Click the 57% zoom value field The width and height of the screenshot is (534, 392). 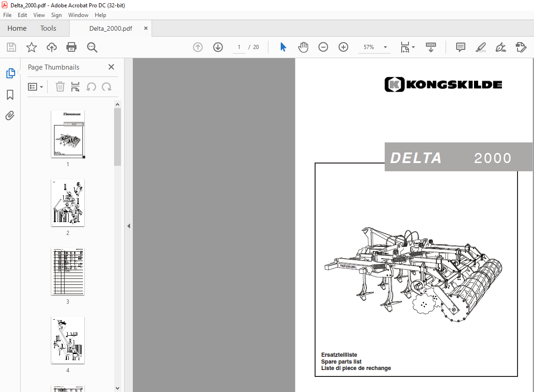369,47
